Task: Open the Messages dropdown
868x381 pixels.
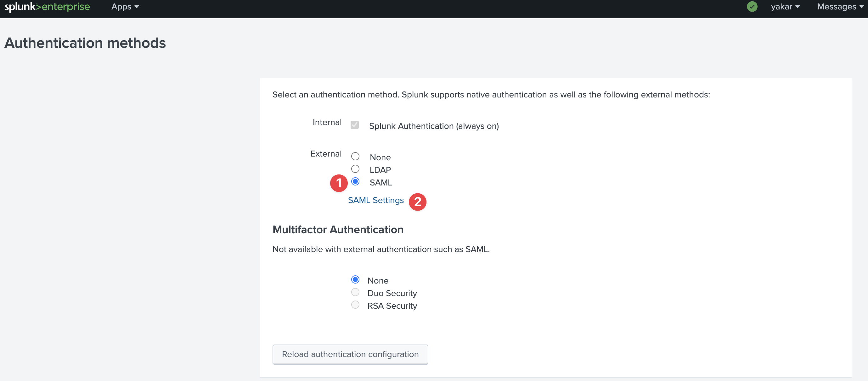Action: (x=840, y=7)
